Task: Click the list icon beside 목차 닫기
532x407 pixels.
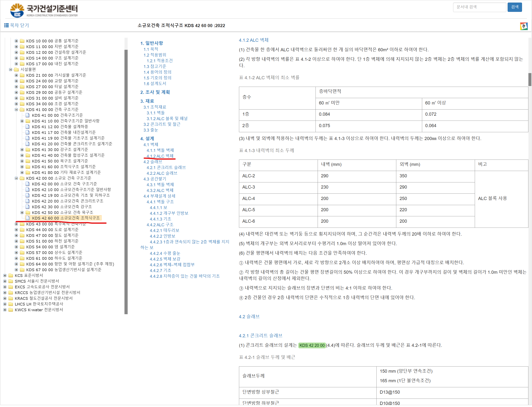Action: point(7,25)
